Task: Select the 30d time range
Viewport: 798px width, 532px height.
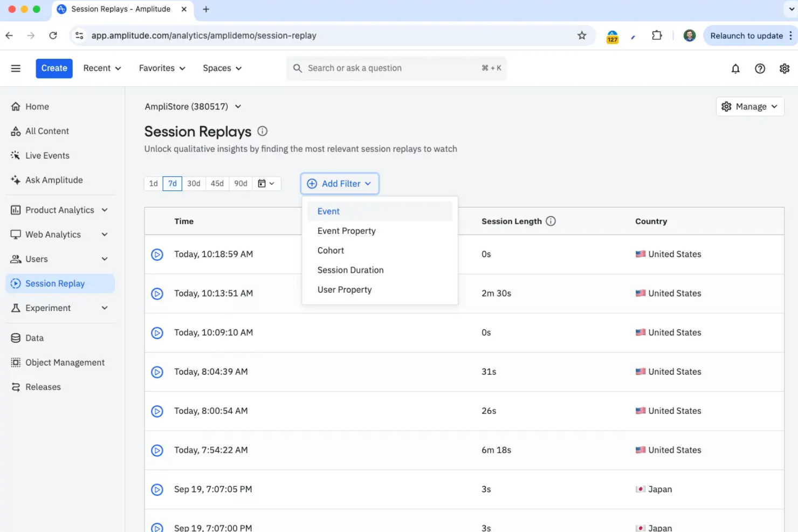Action: (x=194, y=184)
